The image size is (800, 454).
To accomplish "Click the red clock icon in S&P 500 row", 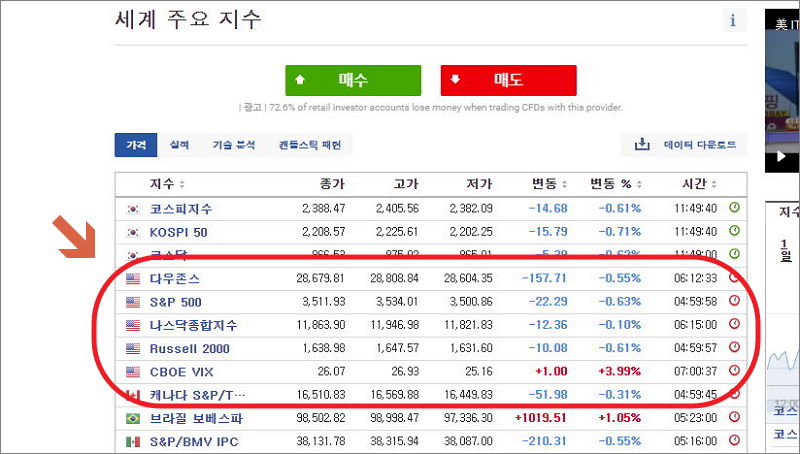I will [x=734, y=301].
